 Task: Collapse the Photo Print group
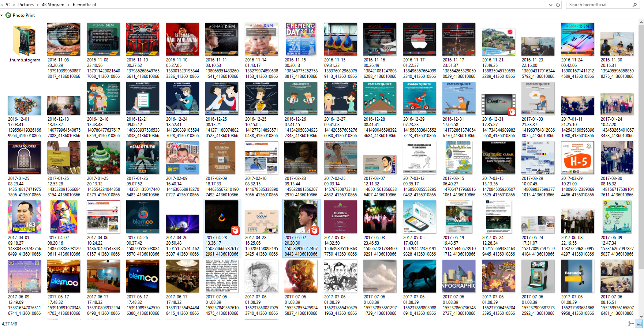(x=2, y=15)
